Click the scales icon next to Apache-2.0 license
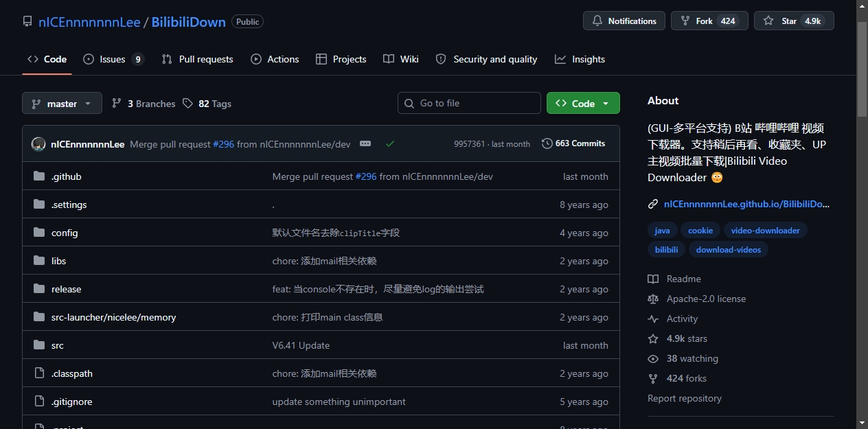The image size is (868, 429). pos(653,299)
